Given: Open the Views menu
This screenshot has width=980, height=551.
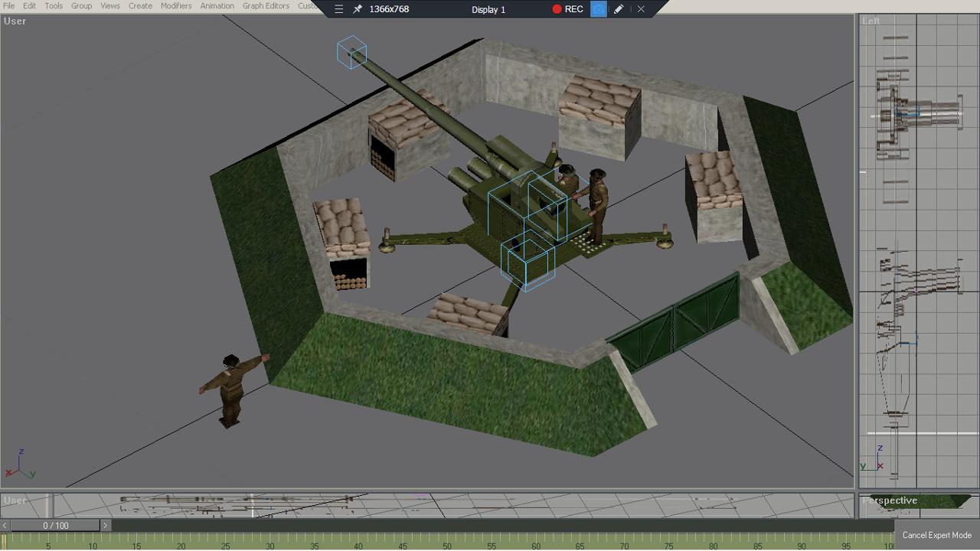Looking at the screenshot, I should (110, 5).
